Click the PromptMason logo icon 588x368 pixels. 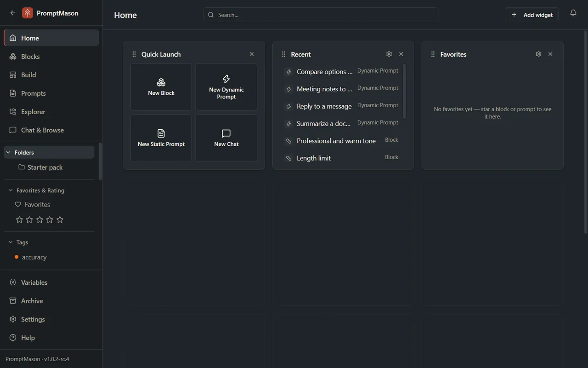click(x=28, y=13)
